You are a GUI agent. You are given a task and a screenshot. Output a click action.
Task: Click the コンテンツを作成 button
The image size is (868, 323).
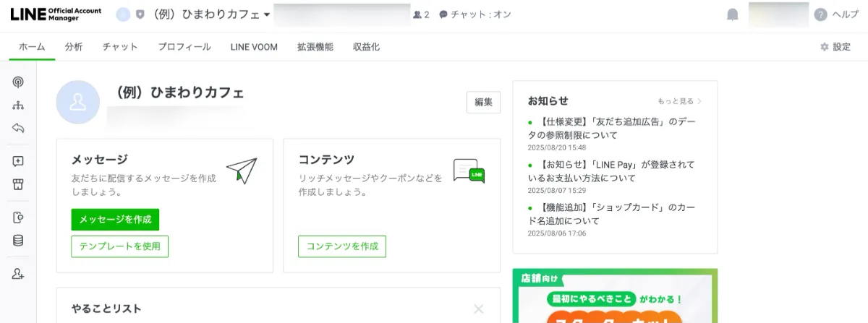(342, 246)
